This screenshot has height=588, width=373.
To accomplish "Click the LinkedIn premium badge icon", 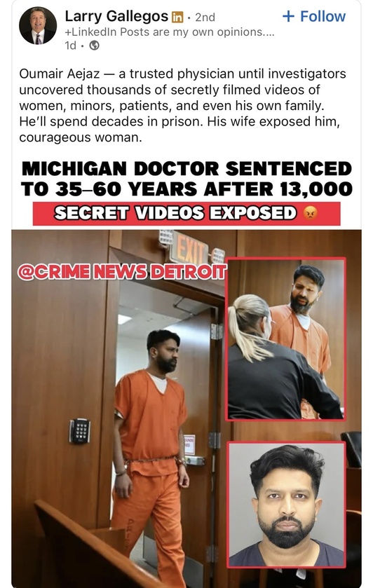I will click(177, 18).
